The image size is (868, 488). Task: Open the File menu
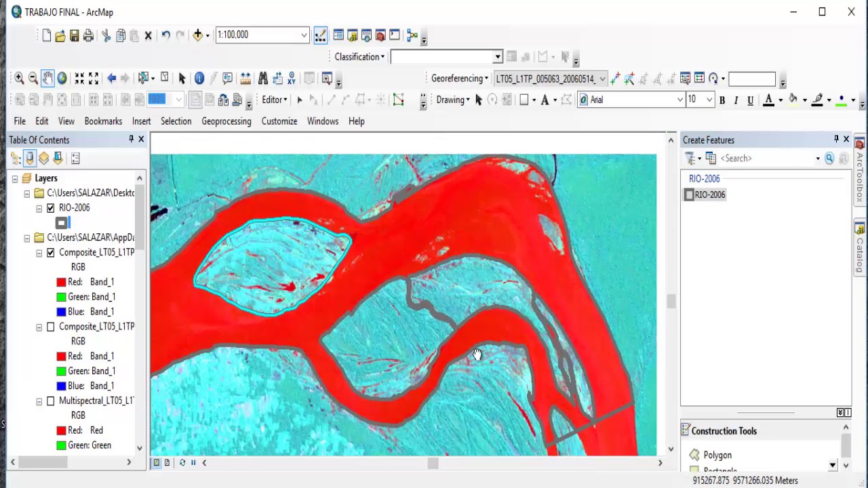pos(20,121)
